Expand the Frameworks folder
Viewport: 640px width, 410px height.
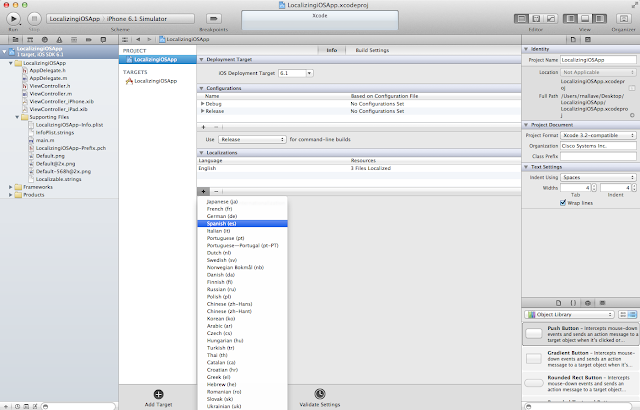click(x=11, y=187)
